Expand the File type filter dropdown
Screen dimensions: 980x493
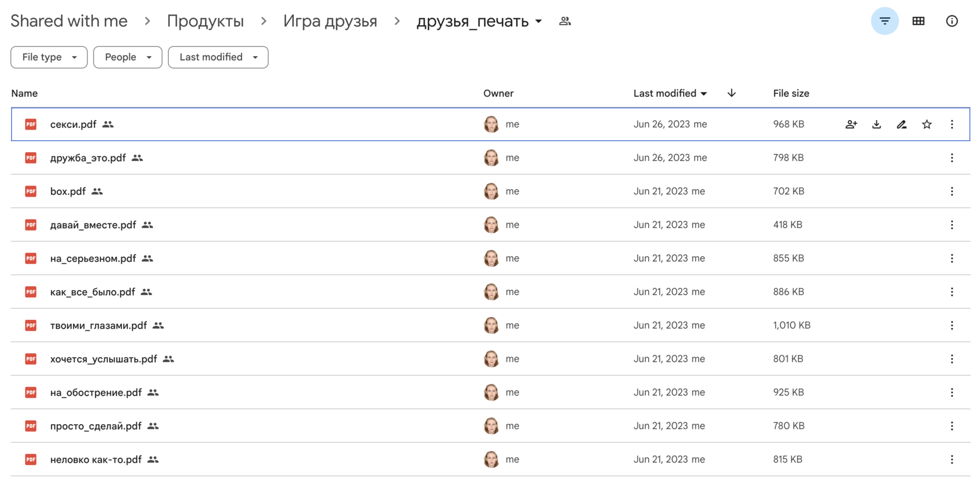[49, 57]
